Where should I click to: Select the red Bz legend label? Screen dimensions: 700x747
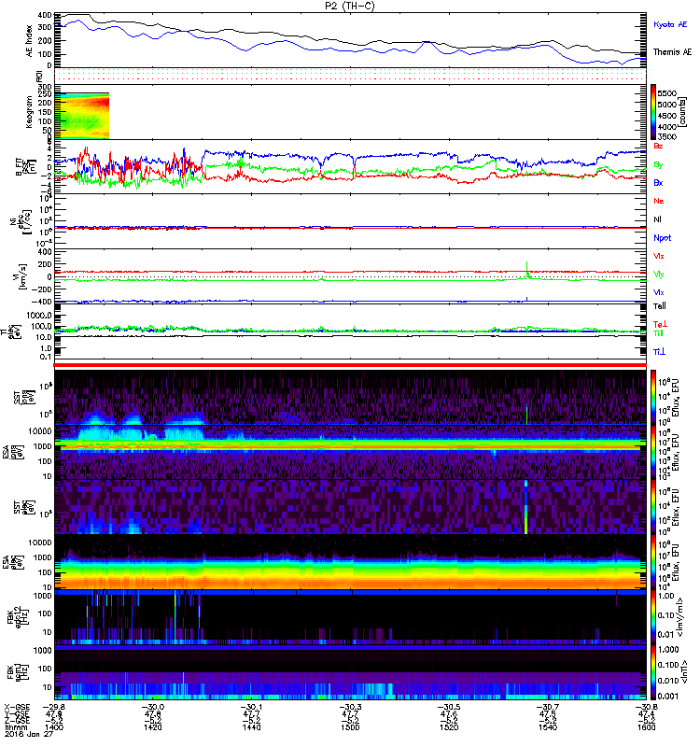(x=658, y=146)
